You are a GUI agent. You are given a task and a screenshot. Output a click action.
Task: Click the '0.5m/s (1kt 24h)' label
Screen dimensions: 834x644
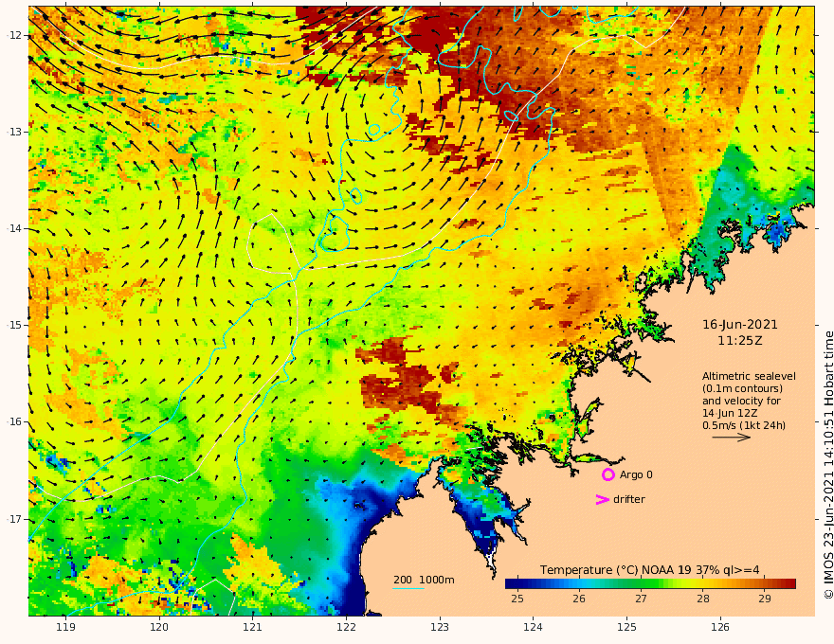744,425
